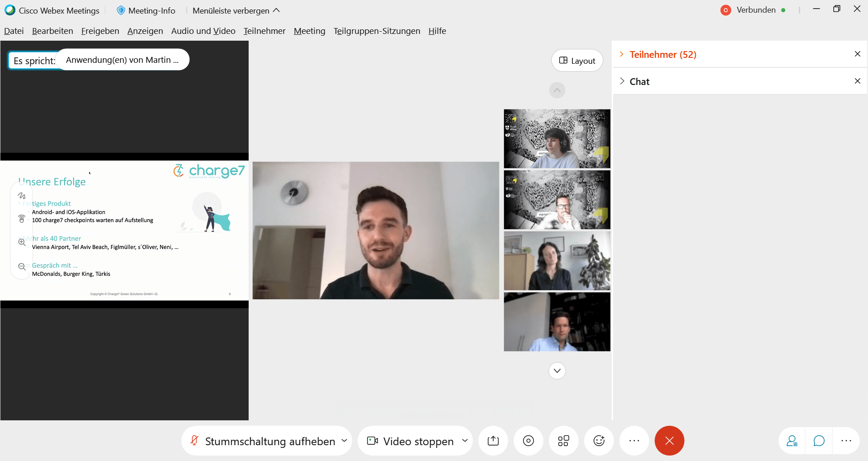Open video options arrow beside Video stoppen
868x461 pixels.
click(x=465, y=441)
